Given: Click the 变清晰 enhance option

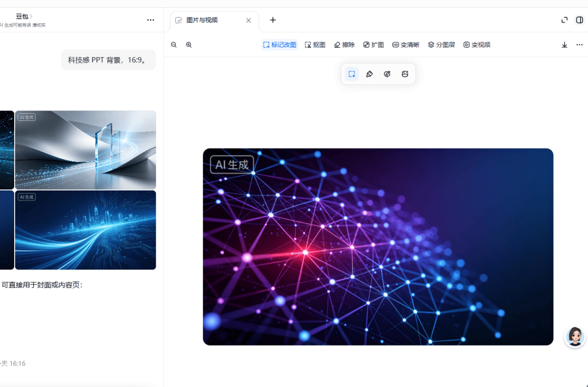Looking at the screenshot, I should [x=406, y=45].
